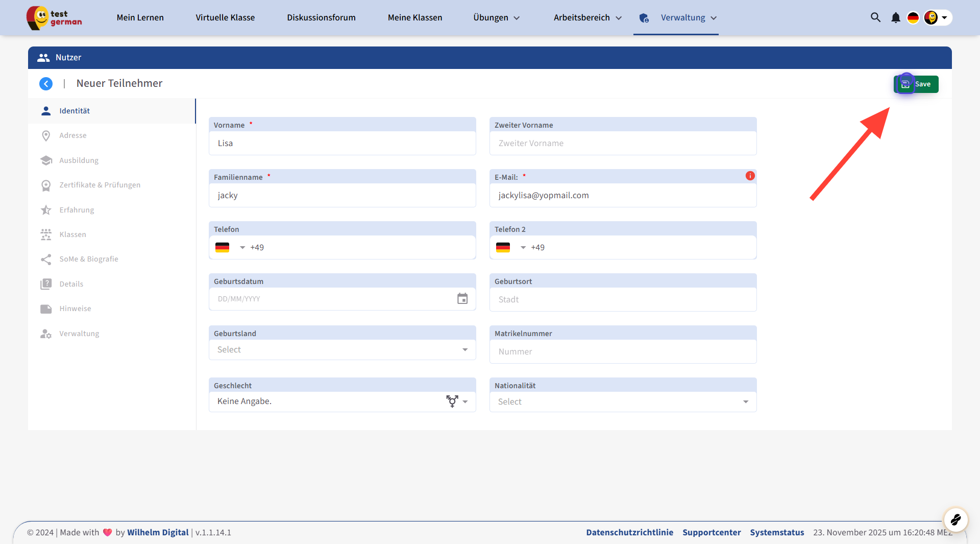
Task: Open the search magnifier icon
Action: (x=875, y=17)
